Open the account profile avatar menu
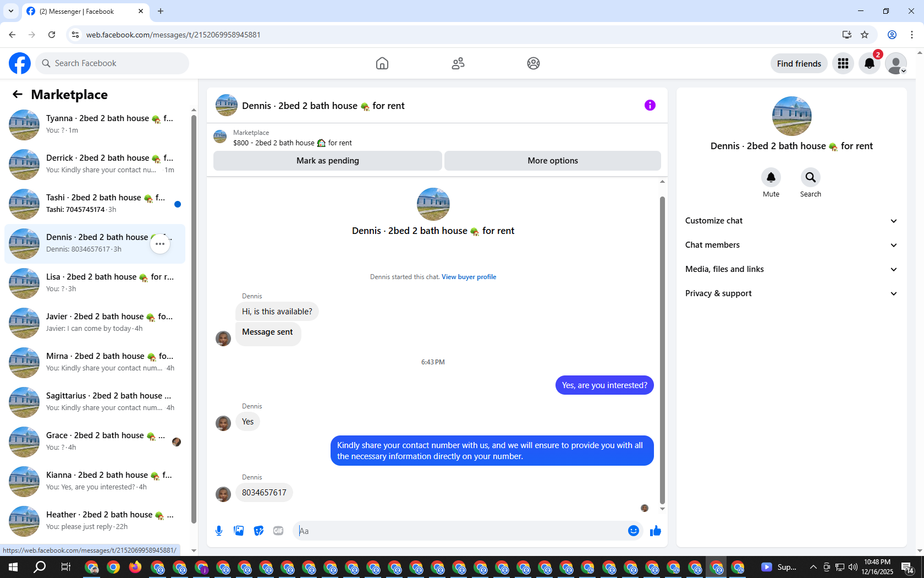This screenshot has width=924, height=578. [x=896, y=63]
